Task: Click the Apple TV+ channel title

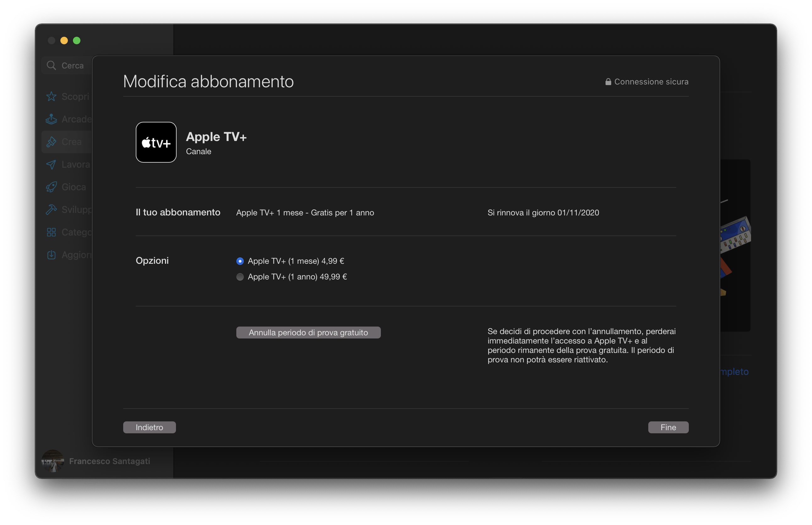Action: 216,137
